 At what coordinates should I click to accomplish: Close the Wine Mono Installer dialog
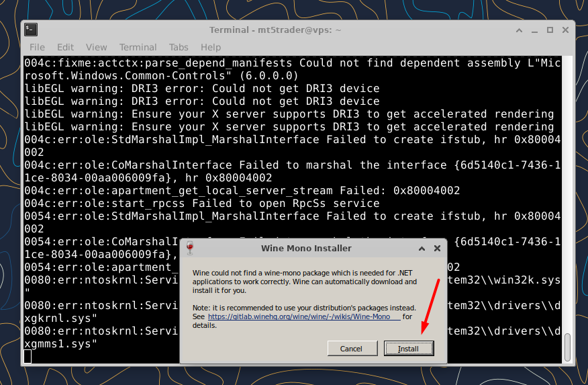coord(437,249)
